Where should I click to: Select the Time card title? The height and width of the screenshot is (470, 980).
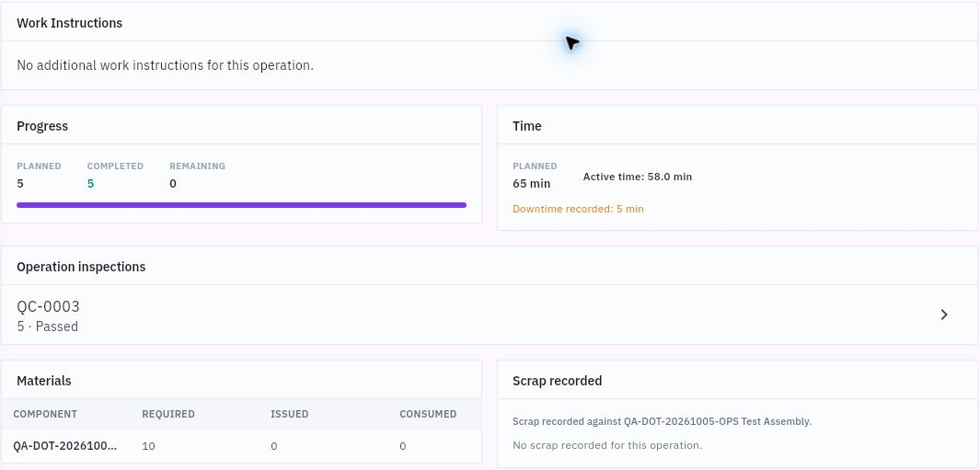[527, 126]
